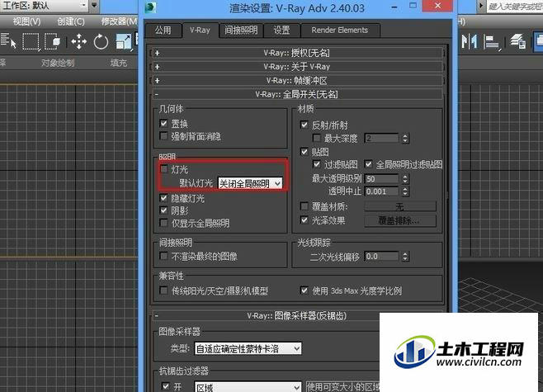Enable the 仅显示全局照明 checkbox
543x392 pixels.
pos(163,223)
